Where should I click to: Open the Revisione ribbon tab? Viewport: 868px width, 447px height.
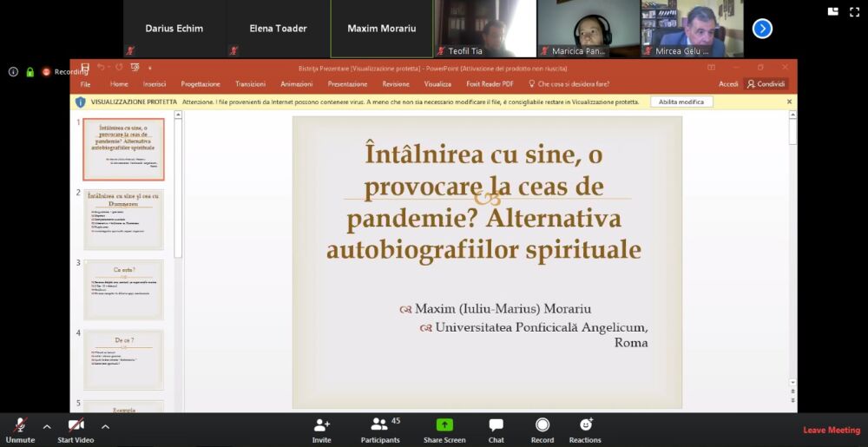(396, 84)
